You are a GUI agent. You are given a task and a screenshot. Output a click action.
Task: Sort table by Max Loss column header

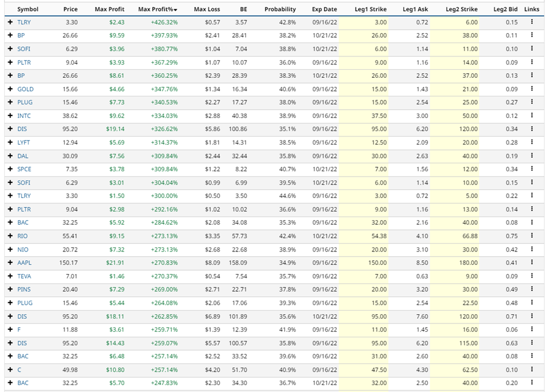click(x=207, y=9)
